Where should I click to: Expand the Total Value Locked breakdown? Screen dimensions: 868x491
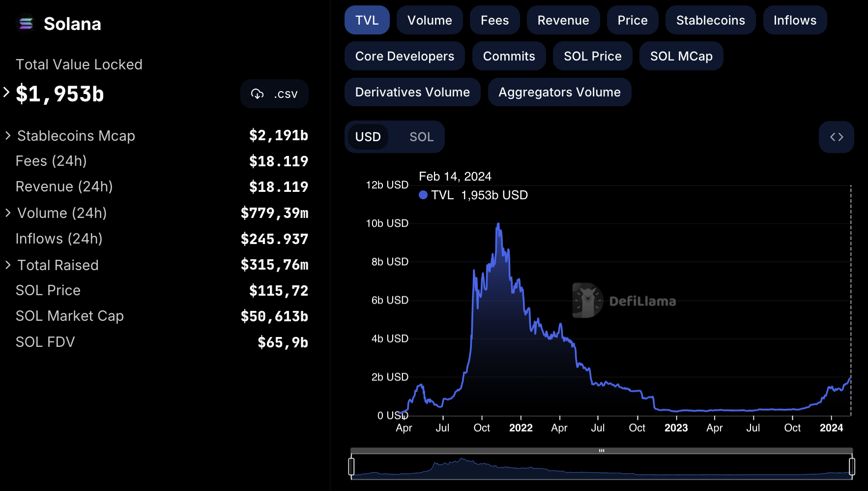click(x=6, y=92)
